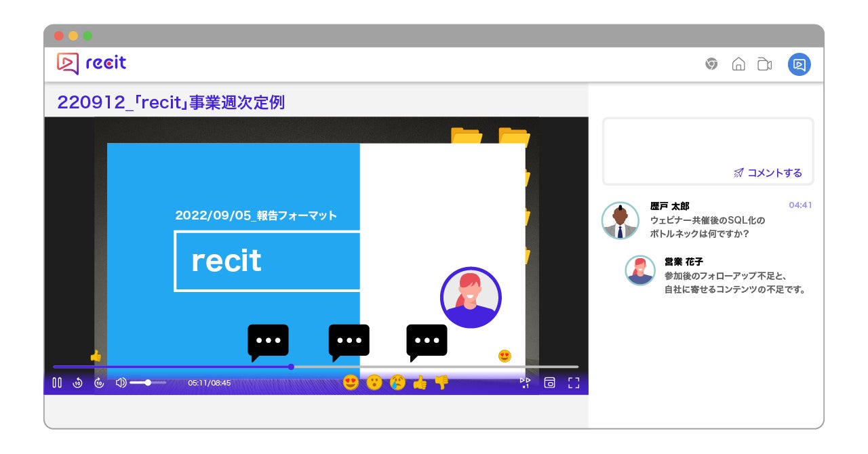Click the コメントする button

[x=768, y=173]
